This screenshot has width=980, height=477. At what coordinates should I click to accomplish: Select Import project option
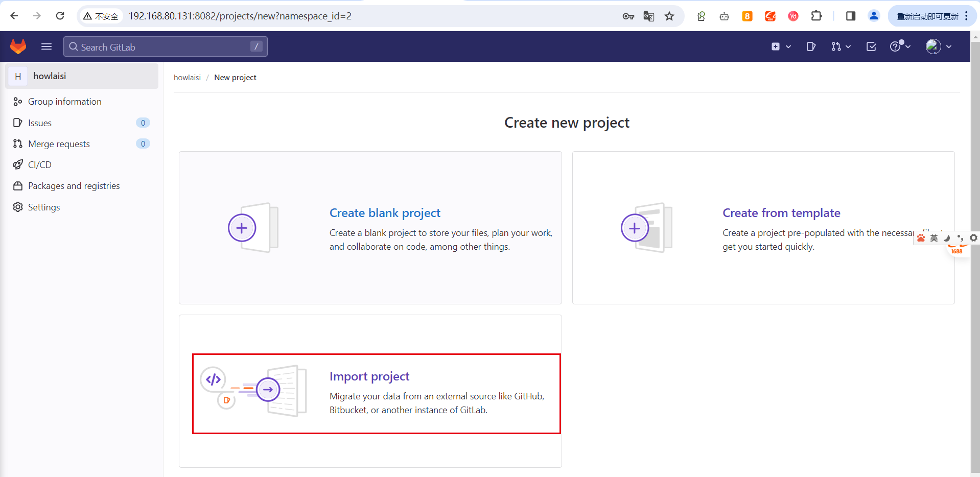click(x=369, y=376)
